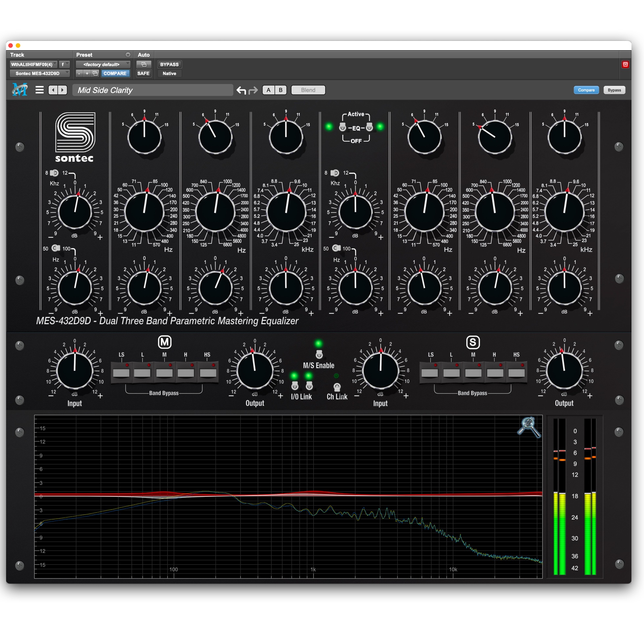Screen dimensions: 644x644
Task: Open the Preset section disclosure menu
Action: (x=128, y=54)
